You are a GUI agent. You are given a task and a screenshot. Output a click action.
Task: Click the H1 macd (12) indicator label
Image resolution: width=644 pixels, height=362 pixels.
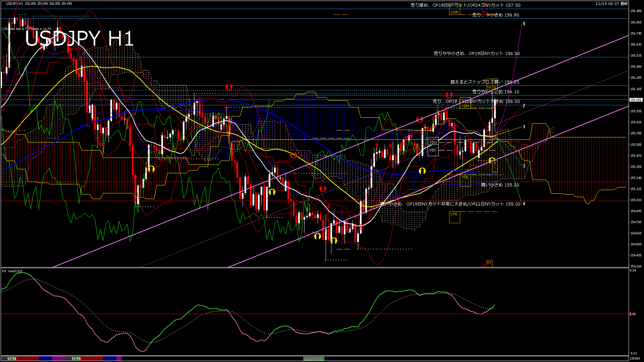pyautogui.click(x=12, y=271)
